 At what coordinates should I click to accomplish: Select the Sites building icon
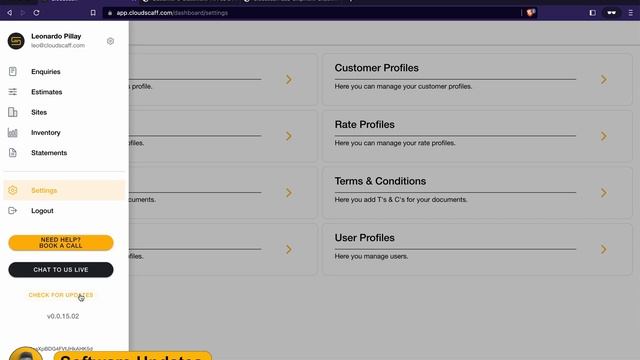(13, 112)
